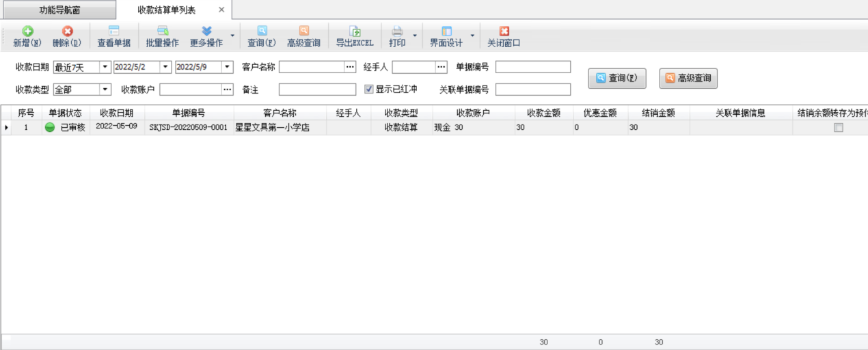Click the green 新增 (New) toolbar icon
Image resolution: width=868 pixels, height=350 pixels.
27,31
